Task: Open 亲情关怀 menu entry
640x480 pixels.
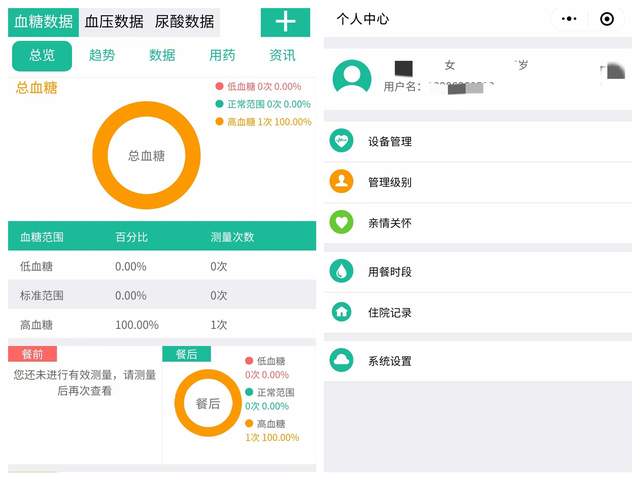Action: tap(478, 223)
